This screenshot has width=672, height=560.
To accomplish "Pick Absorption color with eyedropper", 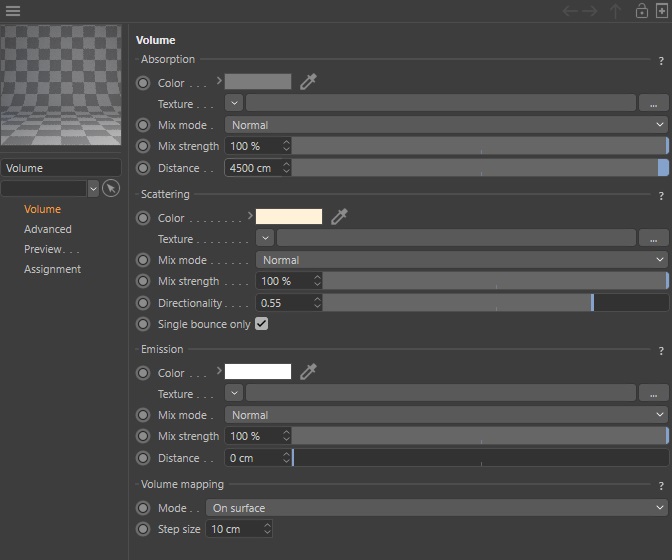I will (x=308, y=81).
